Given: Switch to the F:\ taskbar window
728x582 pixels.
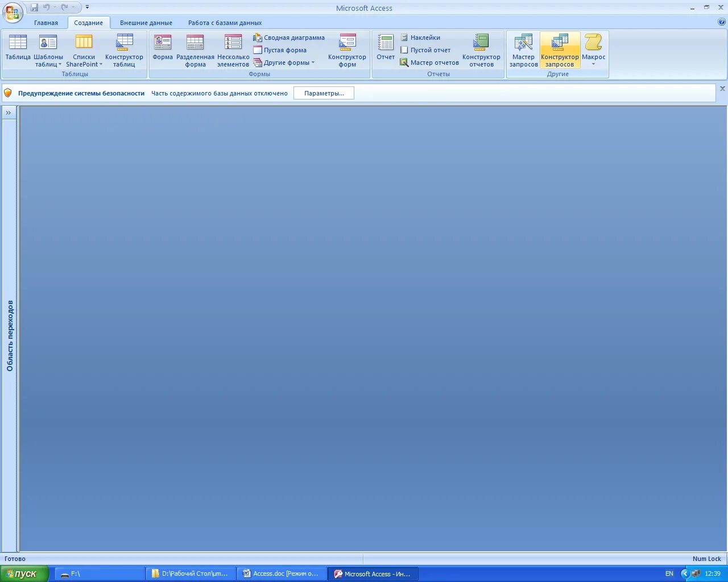Looking at the screenshot, I should pos(100,573).
